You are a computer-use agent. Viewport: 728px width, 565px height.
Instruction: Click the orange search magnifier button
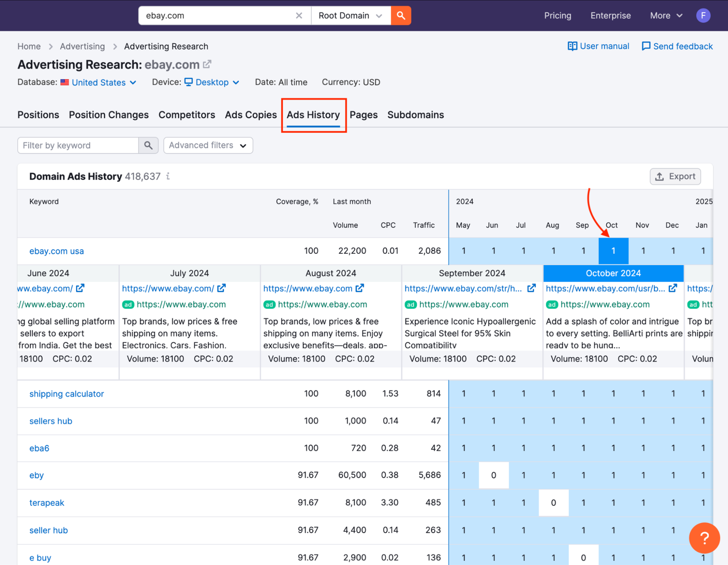[x=401, y=15]
